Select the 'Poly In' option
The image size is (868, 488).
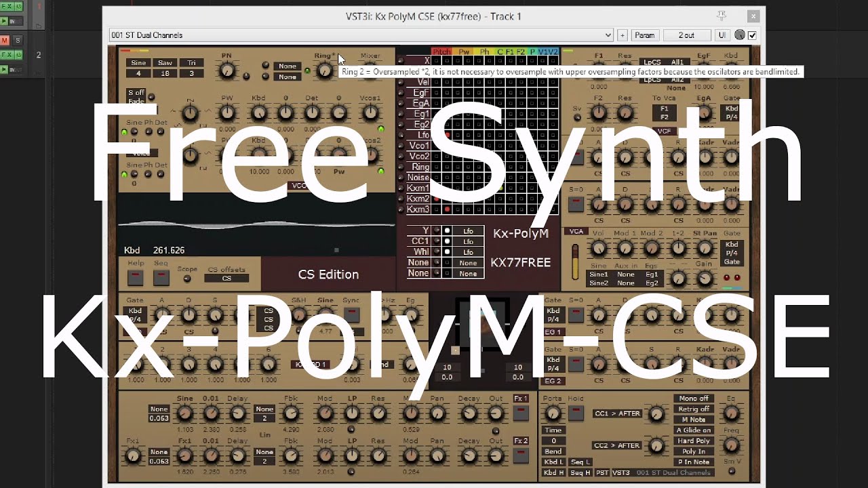[x=693, y=451]
